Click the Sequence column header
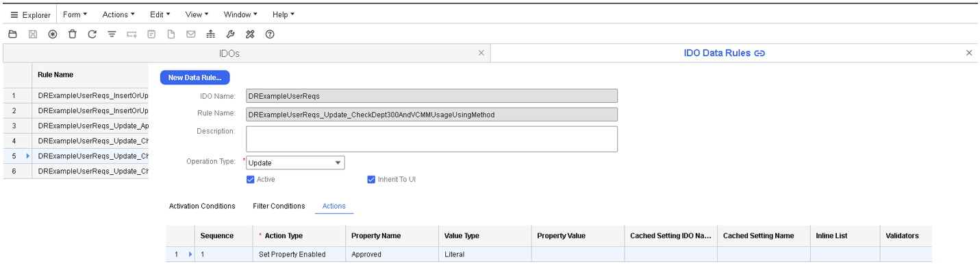The height and width of the screenshot is (273, 980). click(x=224, y=235)
